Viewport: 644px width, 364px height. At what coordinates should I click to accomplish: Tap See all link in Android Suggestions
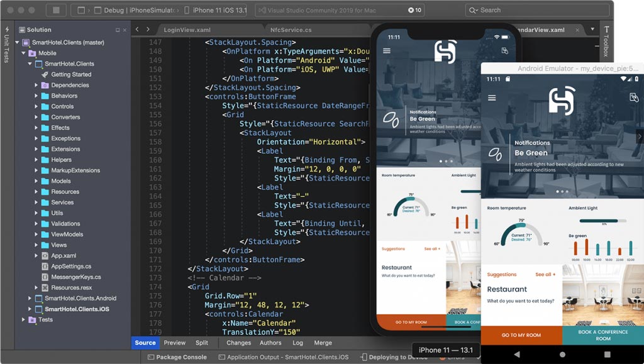tap(545, 275)
